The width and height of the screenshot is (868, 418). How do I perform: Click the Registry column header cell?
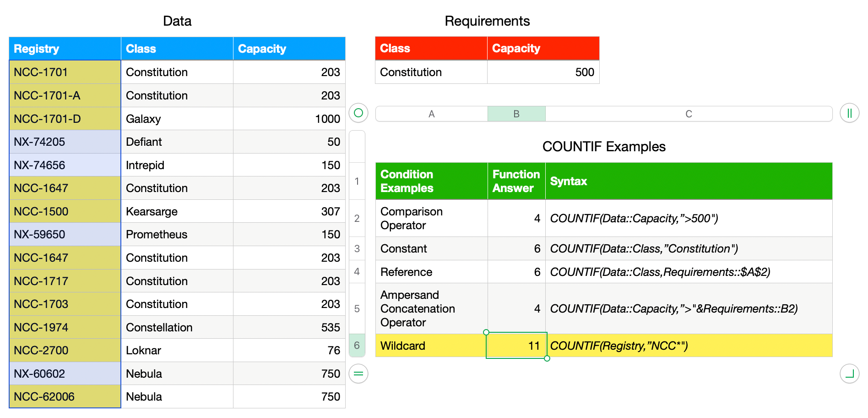tap(65, 49)
